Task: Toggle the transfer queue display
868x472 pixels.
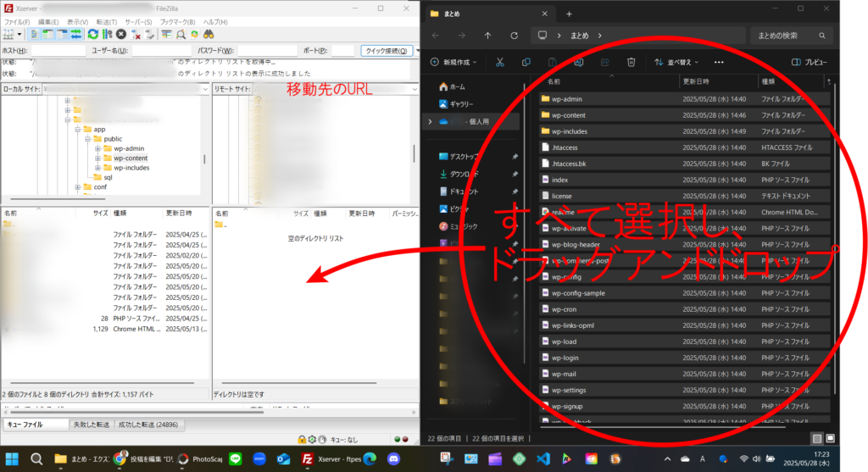Action: [x=75, y=34]
